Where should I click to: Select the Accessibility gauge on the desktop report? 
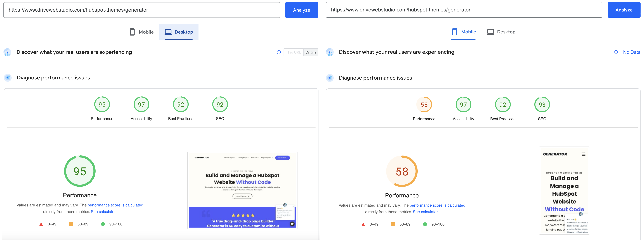(141, 104)
